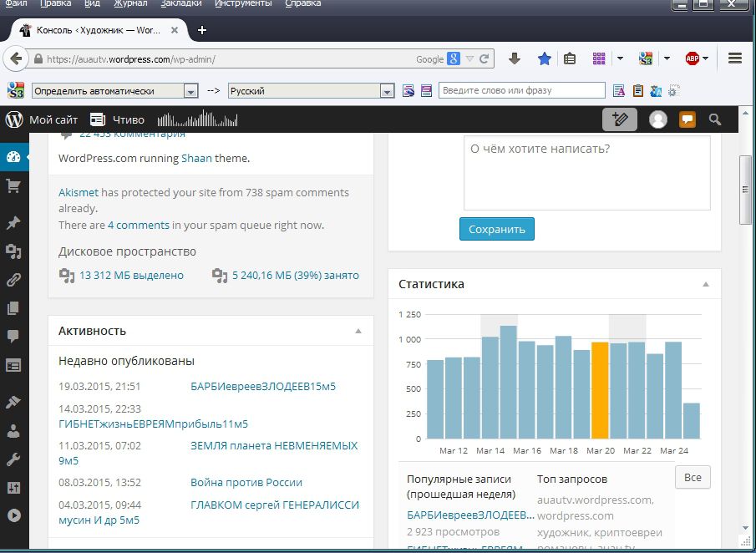Open the Правка menu
The height and width of the screenshot is (553, 756).
point(55,3)
